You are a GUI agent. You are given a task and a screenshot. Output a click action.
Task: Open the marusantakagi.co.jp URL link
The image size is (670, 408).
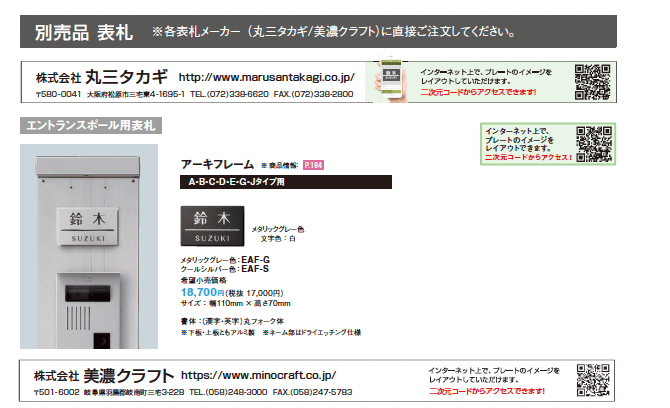point(266,76)
